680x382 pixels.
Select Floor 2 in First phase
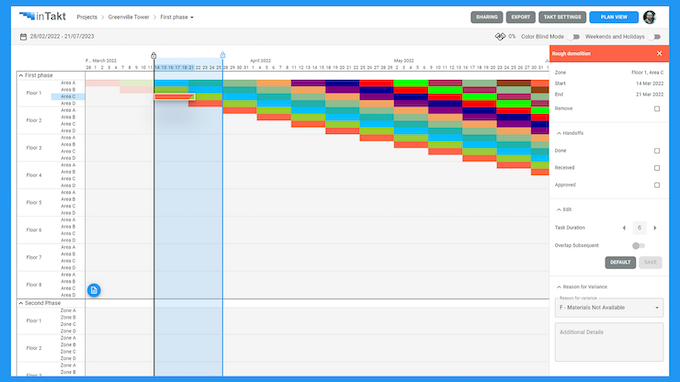[34, 121]
